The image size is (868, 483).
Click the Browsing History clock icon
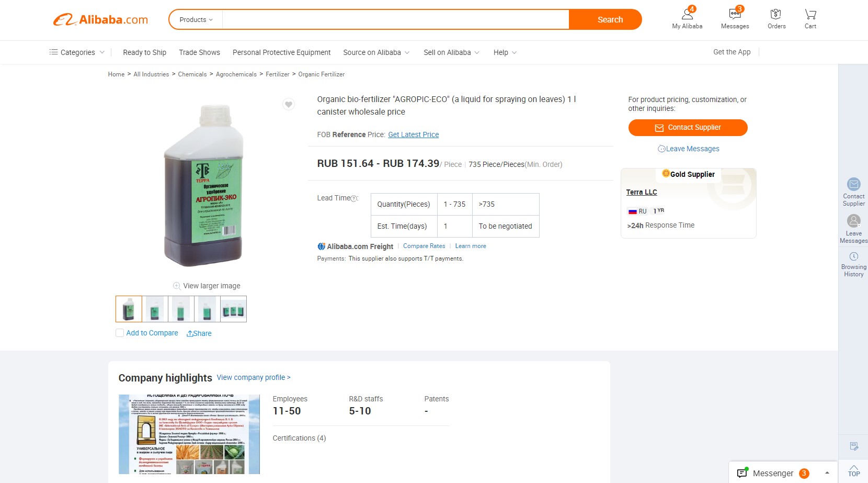point(854,256)
